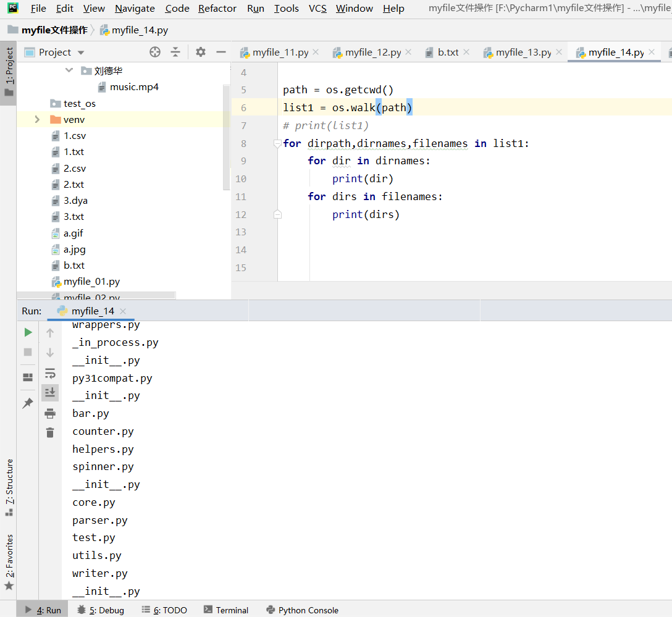Viewport: 672px width, 617px height.
Task: Select myfile_01.py in project tree
Action: pos(86,282)
